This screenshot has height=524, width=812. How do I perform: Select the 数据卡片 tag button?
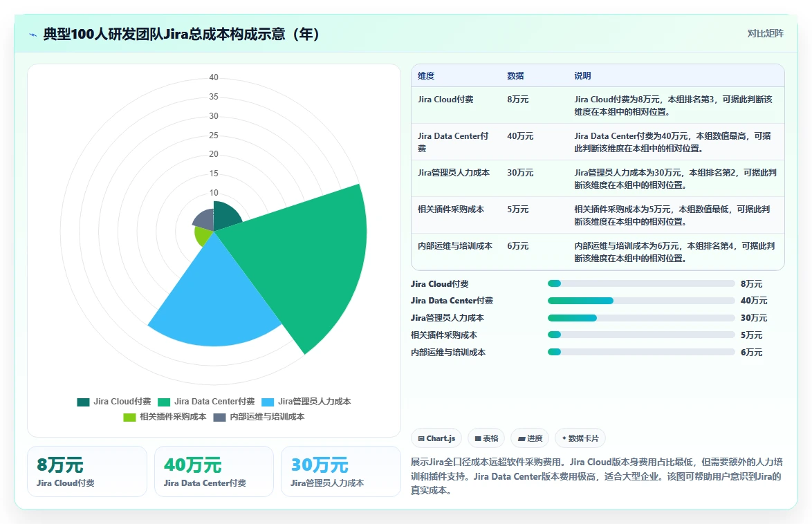pos(580,438)
